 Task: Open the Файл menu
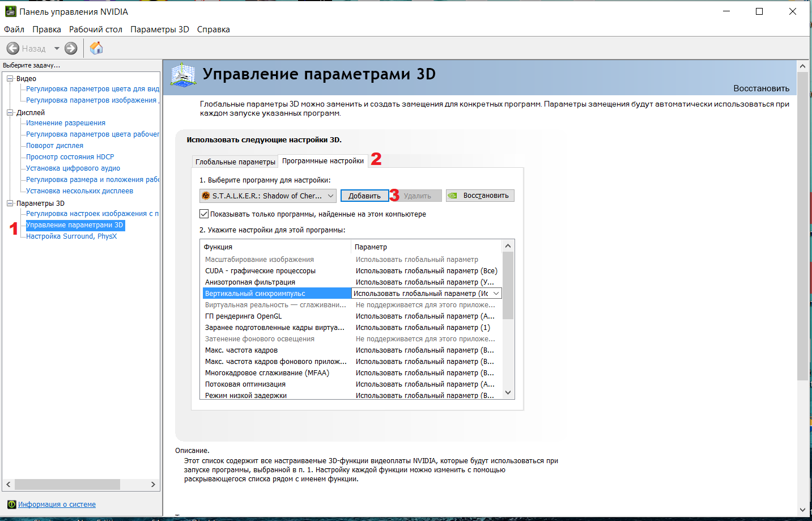(14, 29)
